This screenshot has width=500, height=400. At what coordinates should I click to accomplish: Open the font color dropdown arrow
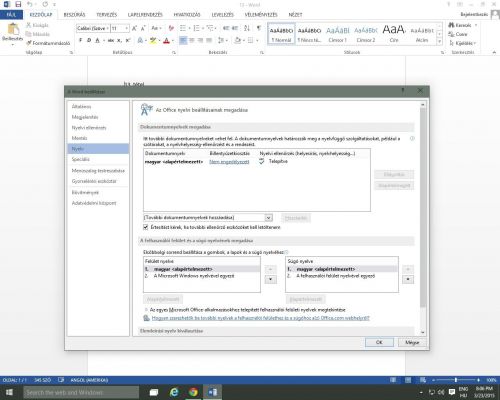coord(173,40)
